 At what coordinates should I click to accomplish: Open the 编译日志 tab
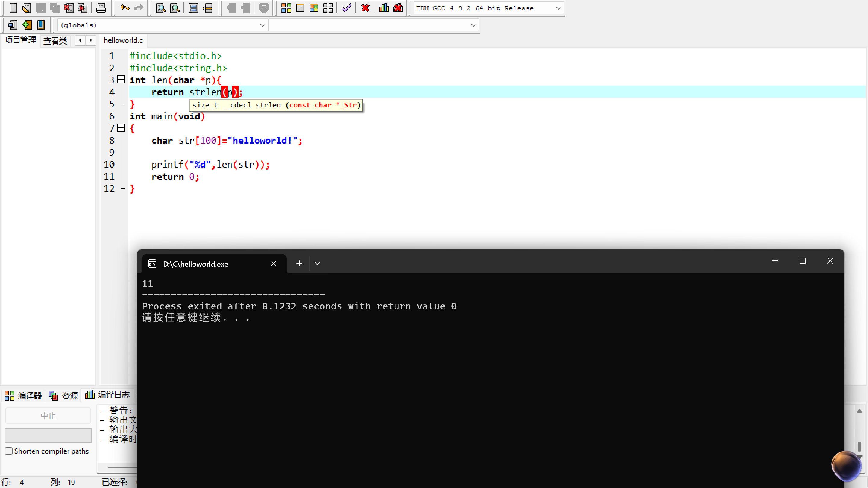tap(108, 395)
